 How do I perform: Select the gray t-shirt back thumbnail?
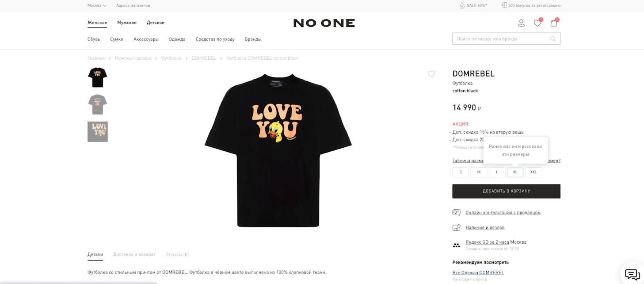point(97,104)
